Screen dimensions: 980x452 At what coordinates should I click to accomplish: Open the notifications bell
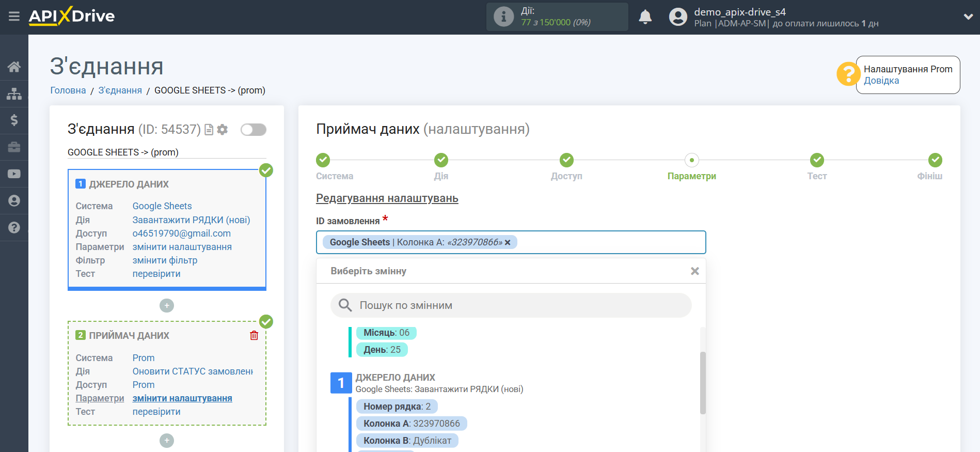click(645, 17)
